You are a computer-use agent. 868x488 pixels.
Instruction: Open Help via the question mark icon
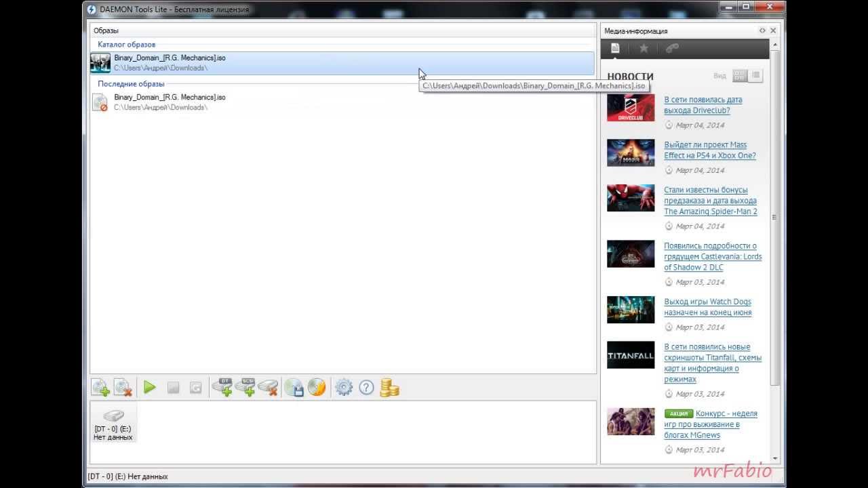366,388
